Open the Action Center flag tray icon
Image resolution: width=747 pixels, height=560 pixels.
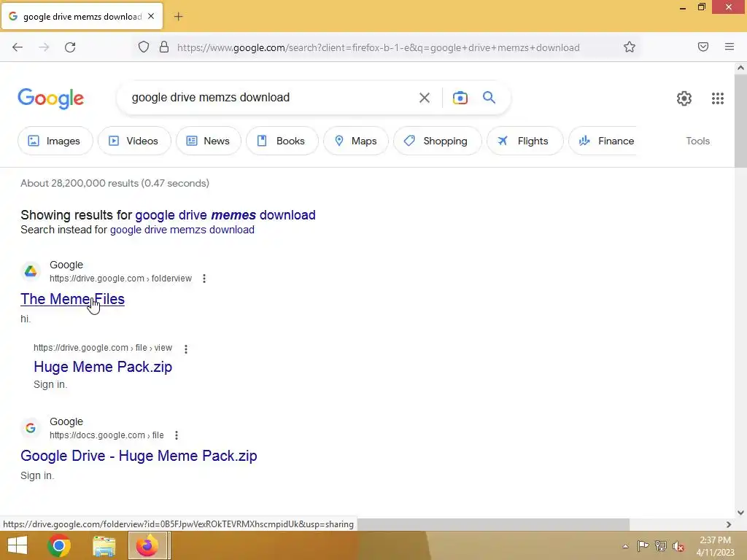coord(643,545)
